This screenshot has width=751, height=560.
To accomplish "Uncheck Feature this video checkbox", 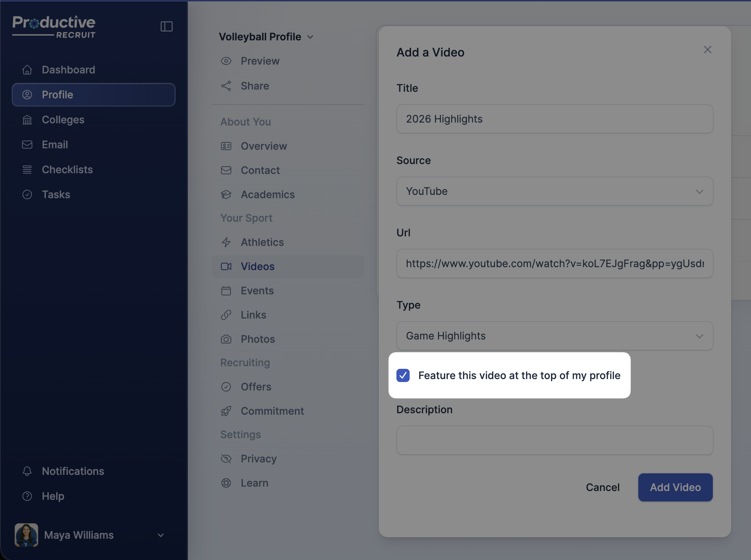I will tap(403, 375).
